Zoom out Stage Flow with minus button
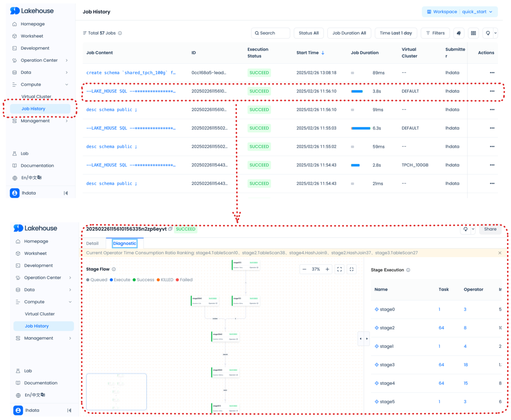Viewport: 511px width, 420px height. (x=304, y=269)
